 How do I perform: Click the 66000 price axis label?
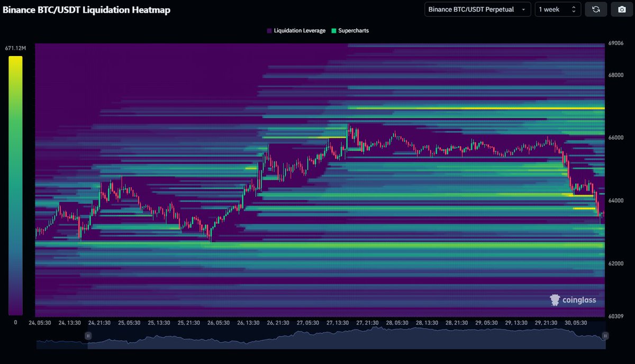(615, 138)
